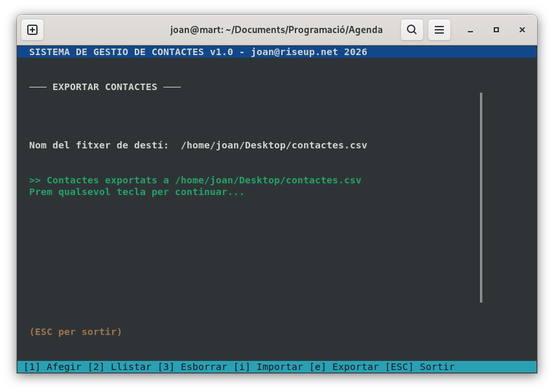This screenshot has width=554, height=392.
Task: Click the vertical scrollbar on the right
Action: [481, 197]
